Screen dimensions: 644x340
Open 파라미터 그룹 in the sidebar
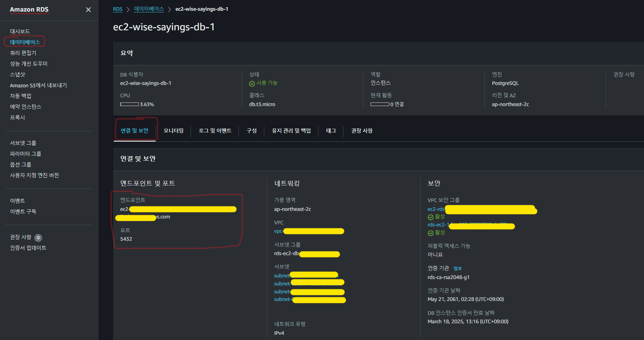(x=25, y=153)
